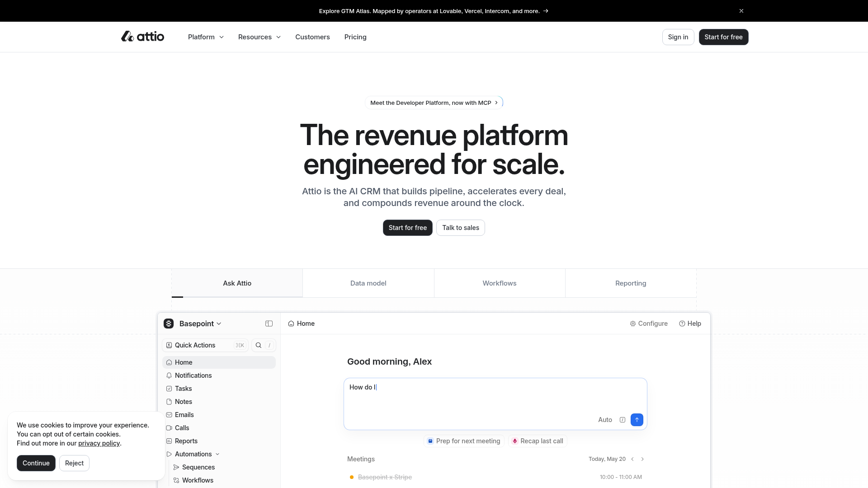Click the Tasks checkbox icon
The width and height of the screenshot is (868, 488).
click(x=169, y=389)
